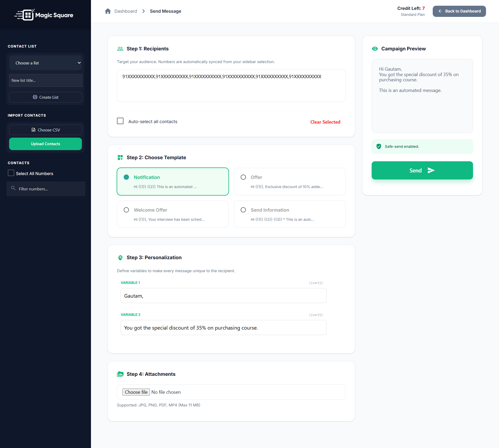Select the Welcome Offer template radio
The height and width of the screenshot is (448, 499).
126,210
